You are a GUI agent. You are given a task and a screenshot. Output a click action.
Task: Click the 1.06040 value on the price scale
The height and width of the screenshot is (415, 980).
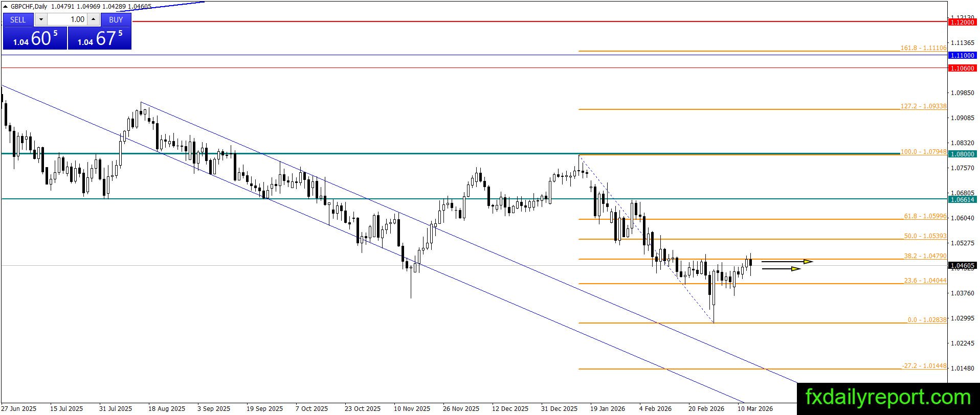(962, 218)
